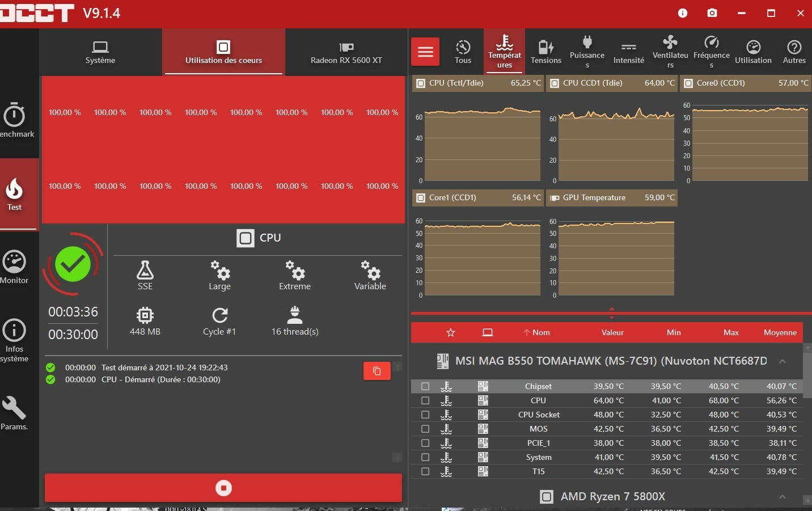Show all sensors with the Tous tab
This screenshot has height=511, width=812.
point(463,52)
